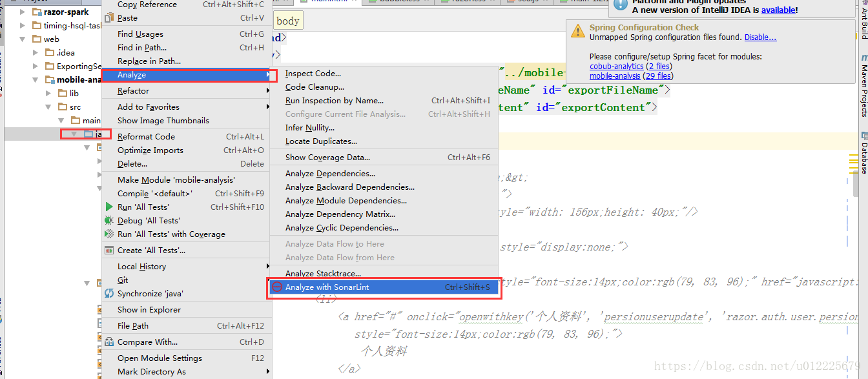Open the Local History submenu
Screen dimensions: 868x379
pos(187,267)
